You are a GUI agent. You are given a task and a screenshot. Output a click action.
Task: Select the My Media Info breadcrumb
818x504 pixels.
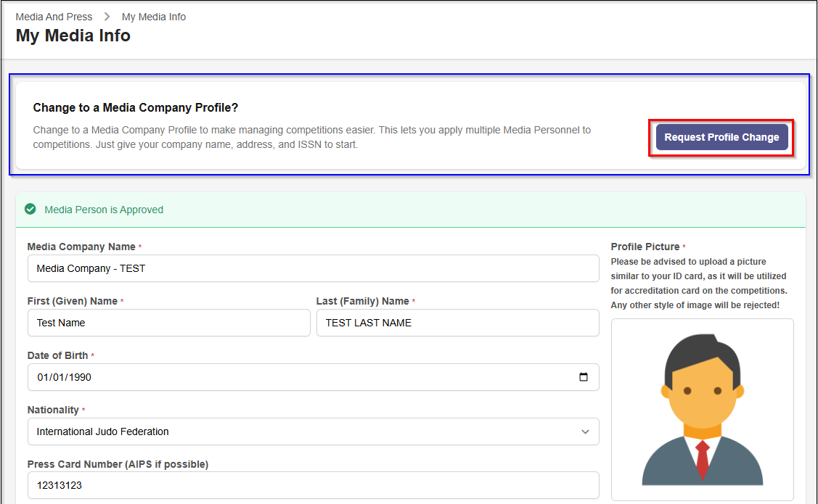coord(154,17)
